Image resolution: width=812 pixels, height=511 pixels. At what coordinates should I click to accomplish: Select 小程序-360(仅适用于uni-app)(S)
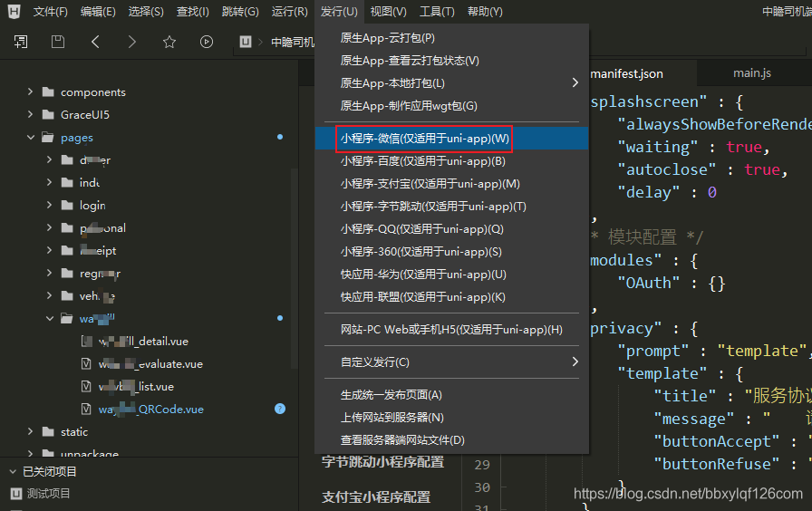click(x=451, y=252)
